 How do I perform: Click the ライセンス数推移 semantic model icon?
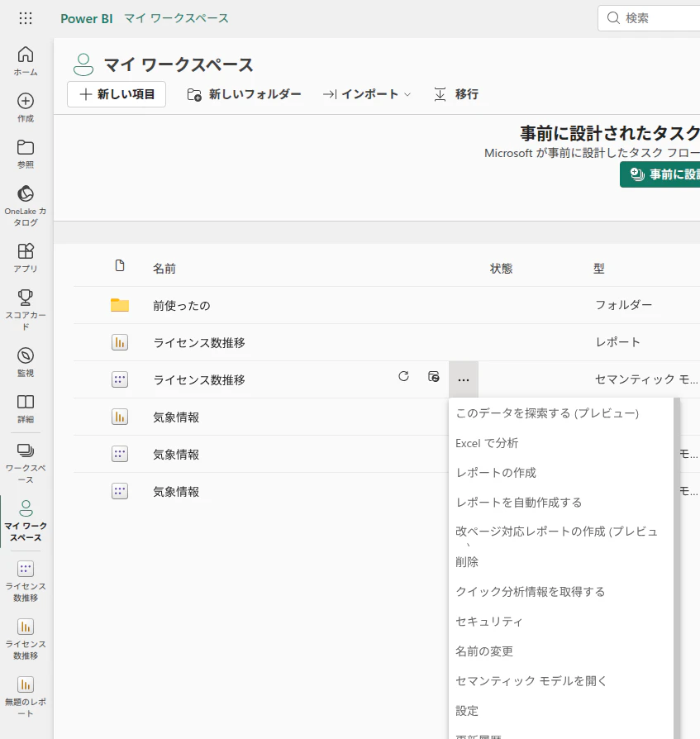point(120,379)
